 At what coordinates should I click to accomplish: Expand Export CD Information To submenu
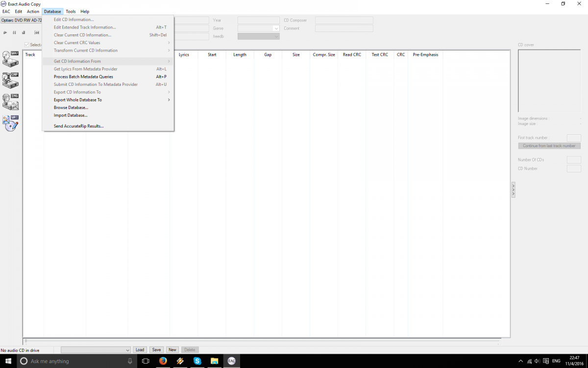107,92
